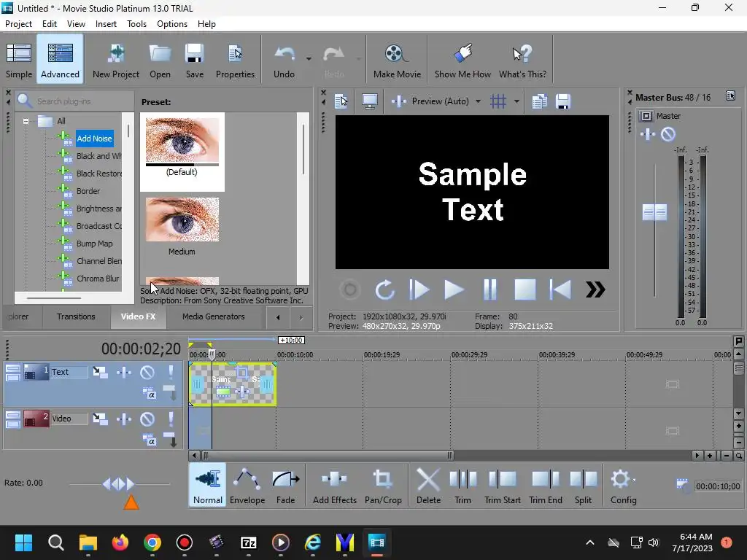Click the timeline horizontal scrollbar

(327, 456)
